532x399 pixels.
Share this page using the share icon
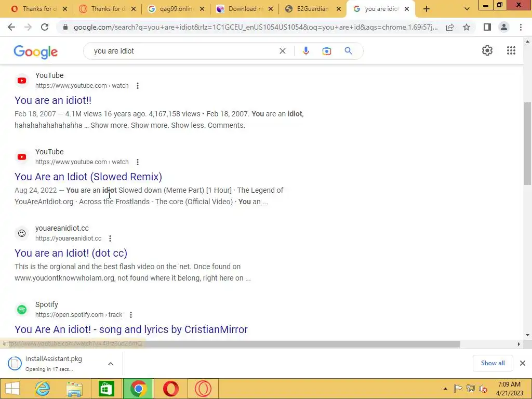click(x=450, y=27)
